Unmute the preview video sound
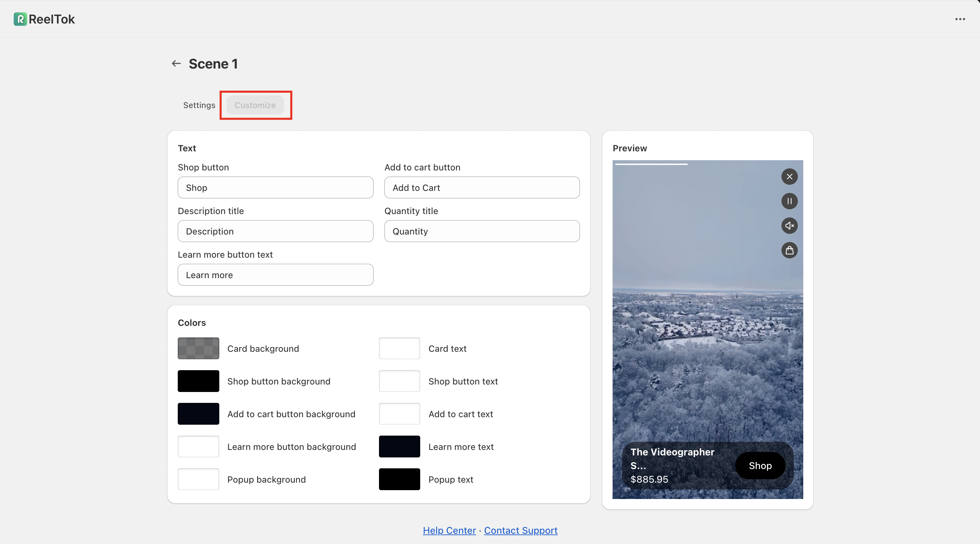980x544 pixels. [x=789, y=226]
